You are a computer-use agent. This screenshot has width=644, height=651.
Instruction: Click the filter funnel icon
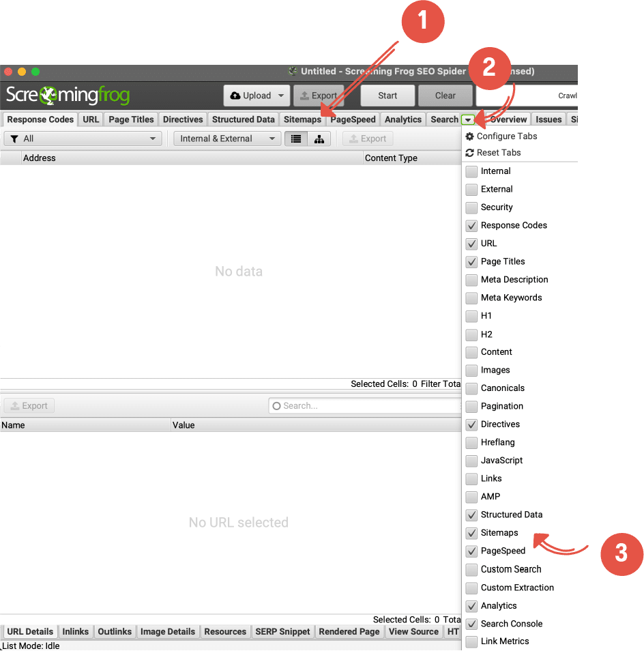(x=14, y=139)
